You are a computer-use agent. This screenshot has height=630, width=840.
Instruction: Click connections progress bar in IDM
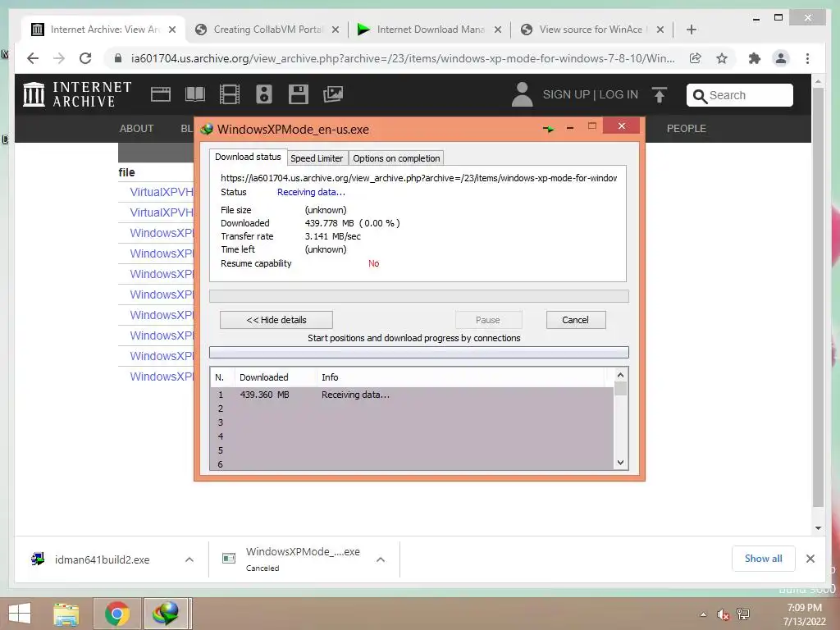[x=419, y=352]
